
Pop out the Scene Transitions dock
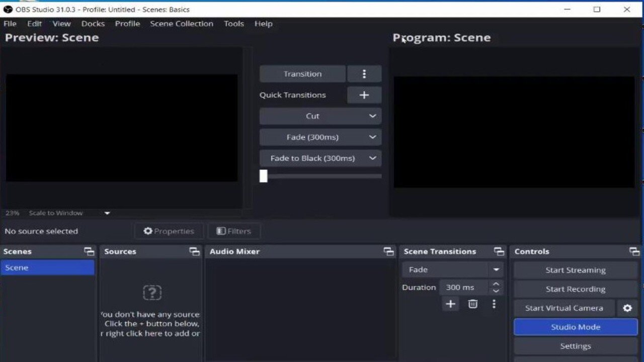pos(499,251)
